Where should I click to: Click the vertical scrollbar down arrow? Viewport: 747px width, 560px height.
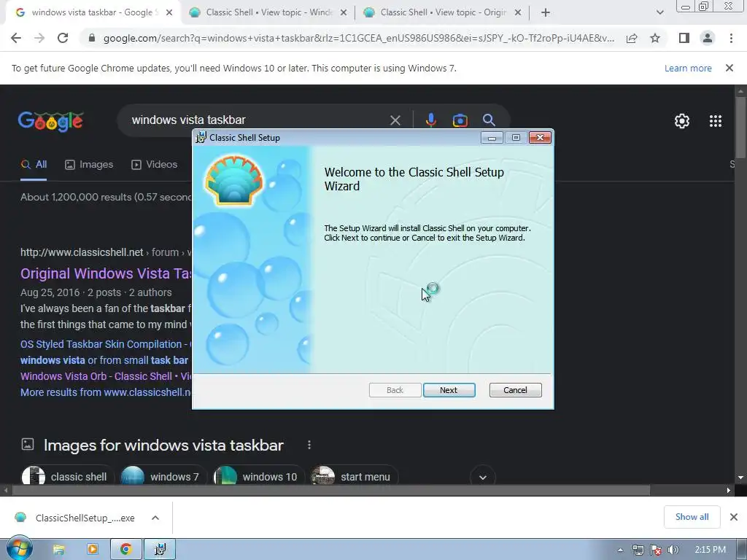click(740, 478)
